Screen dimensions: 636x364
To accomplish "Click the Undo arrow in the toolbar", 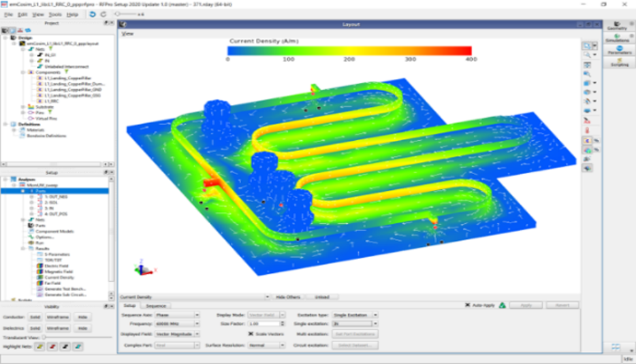I will click(92, 14).
